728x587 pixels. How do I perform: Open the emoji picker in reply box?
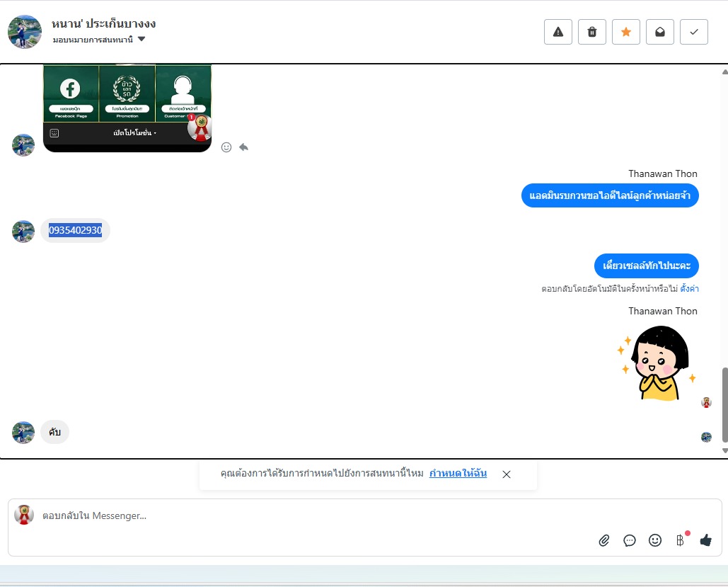click(655, 540)
